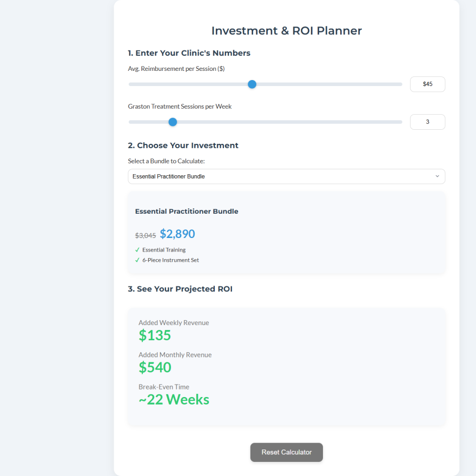Click the Graston Sessions per Week slider handle
The width and height of the screenshot is (476, 476).
tap(173, 122)
